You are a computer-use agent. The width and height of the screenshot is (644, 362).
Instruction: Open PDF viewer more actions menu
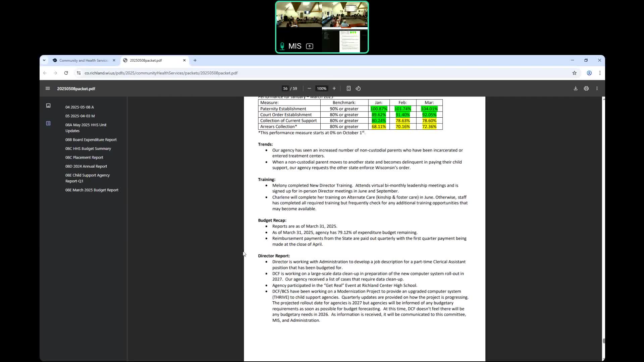(597, 88)
